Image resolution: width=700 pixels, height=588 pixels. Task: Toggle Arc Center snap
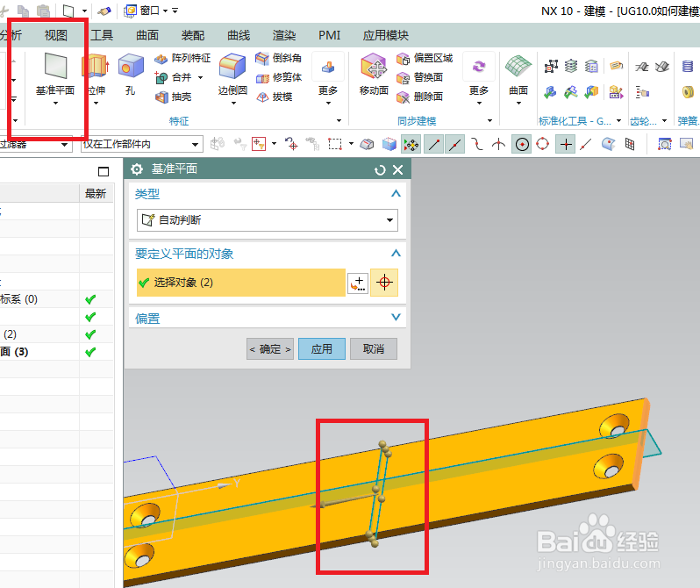pyautogui.click(x=521, y=144)
